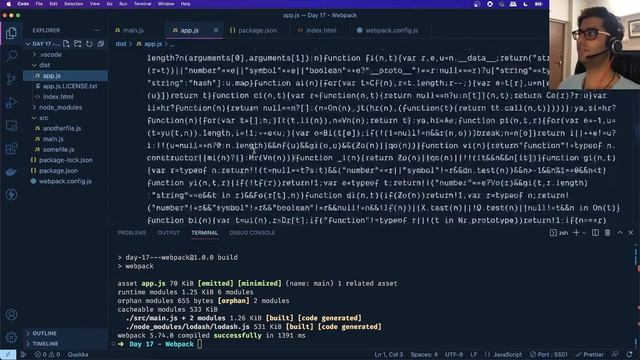Open the Accounts icon in activity bar
The image size is (640, 360).
[x=11, y=315]
